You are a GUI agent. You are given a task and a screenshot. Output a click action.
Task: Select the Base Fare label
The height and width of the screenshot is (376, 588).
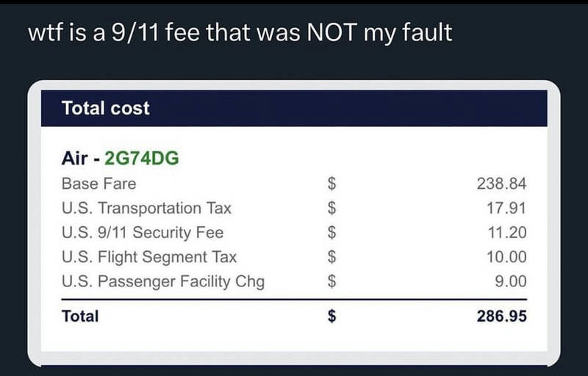pyautogui.click(x=98, y=184)
